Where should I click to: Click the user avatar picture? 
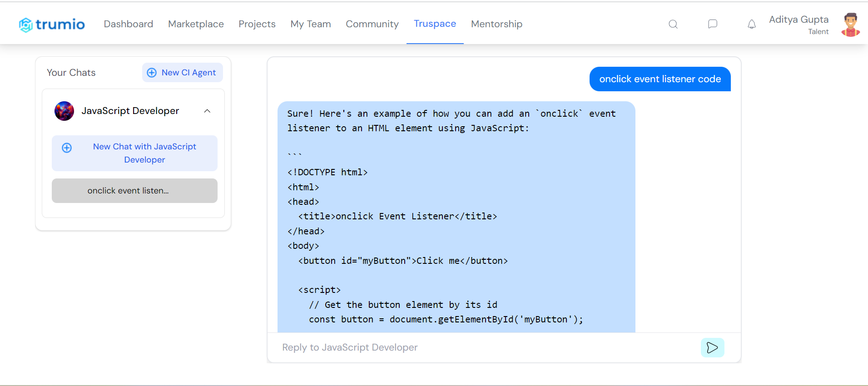coord(851,25)
